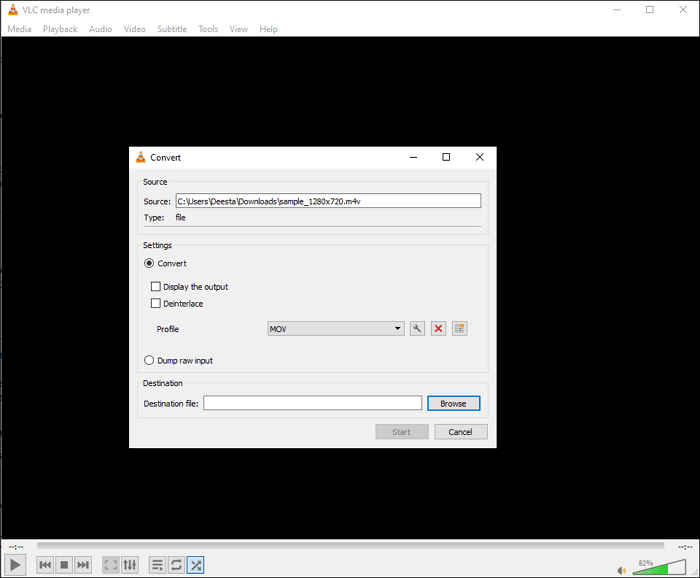
Task: Click the playback seek bar
Action: [x=350, y=545]
